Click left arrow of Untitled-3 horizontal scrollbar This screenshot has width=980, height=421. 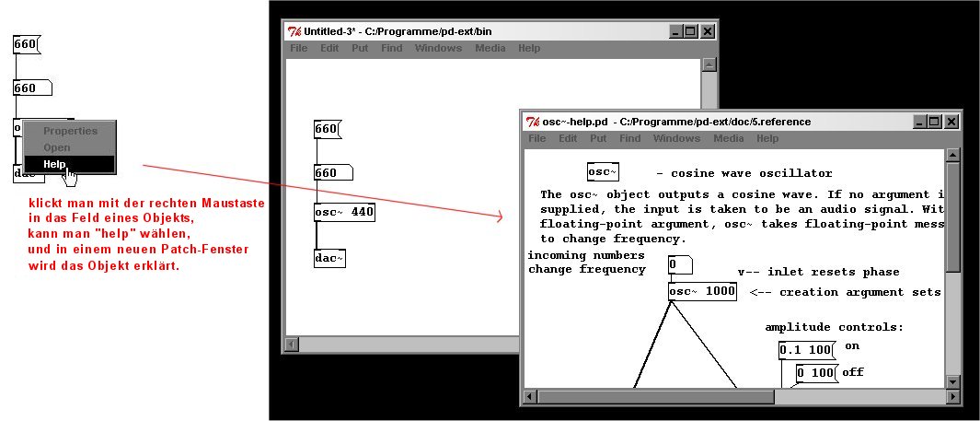click(293, 345)
